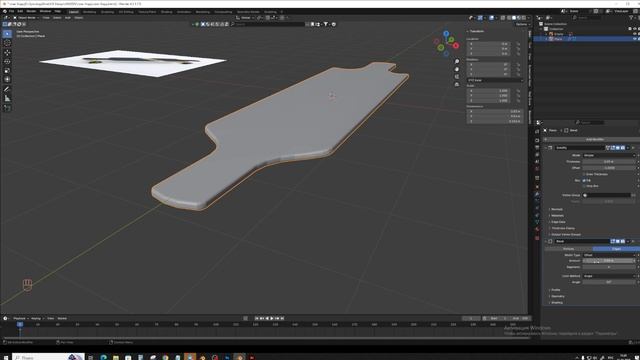Image resolution: width=640 pixels, height=360 pixels.
Task: Click the Bevel Segments field
Action: pyautogui.click(x=609, y=267)
